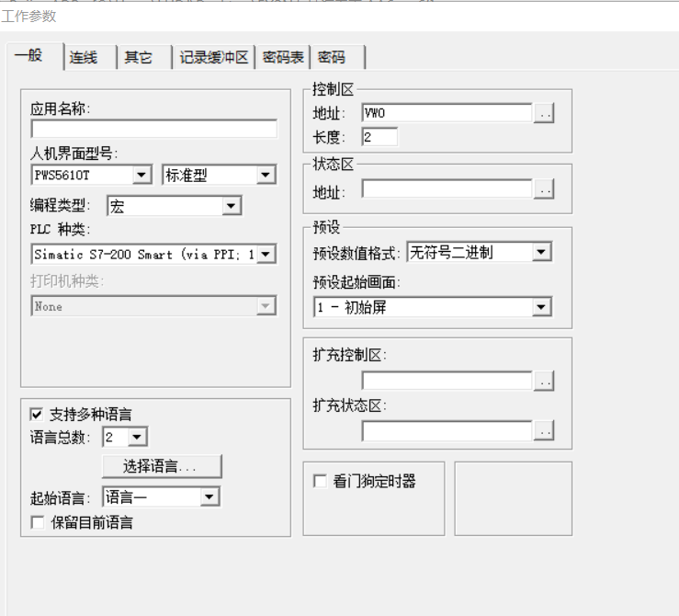Click 应用名称 text input field
The width and height of the screenshot is (679, 616).
pyautogui.click(x=153, y=129)
